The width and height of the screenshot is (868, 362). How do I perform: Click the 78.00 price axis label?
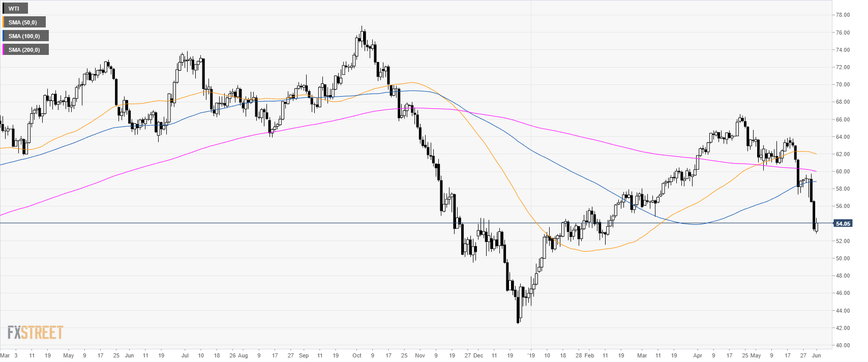[x=843, y=15]
